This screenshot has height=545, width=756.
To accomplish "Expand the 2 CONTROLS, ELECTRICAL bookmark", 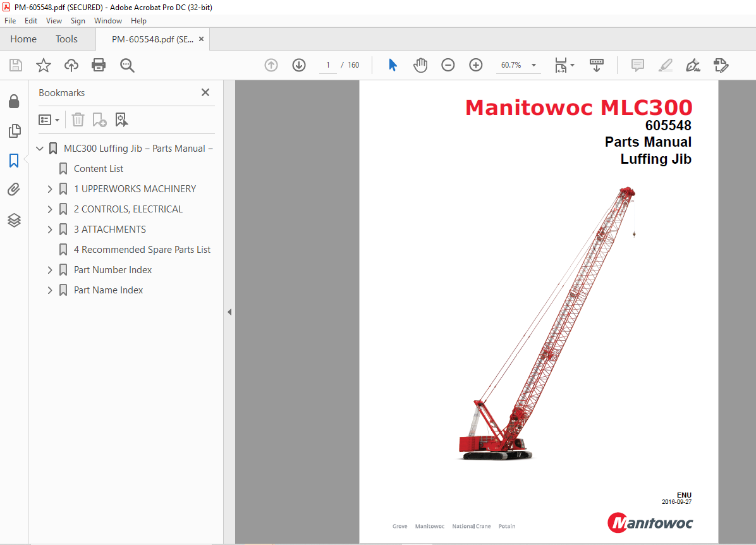I will point(50,209).
